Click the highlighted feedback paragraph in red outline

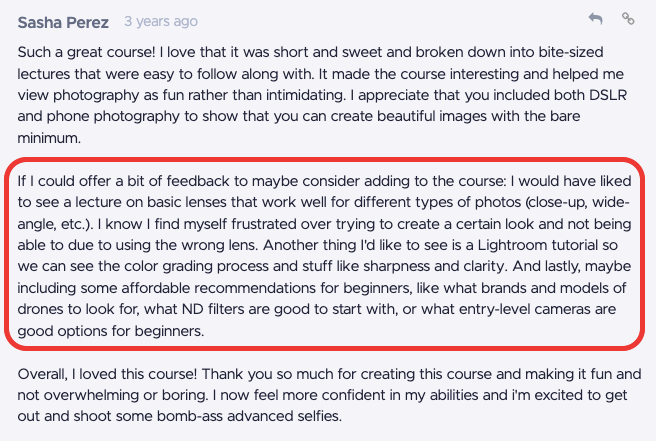pos(325,256)
